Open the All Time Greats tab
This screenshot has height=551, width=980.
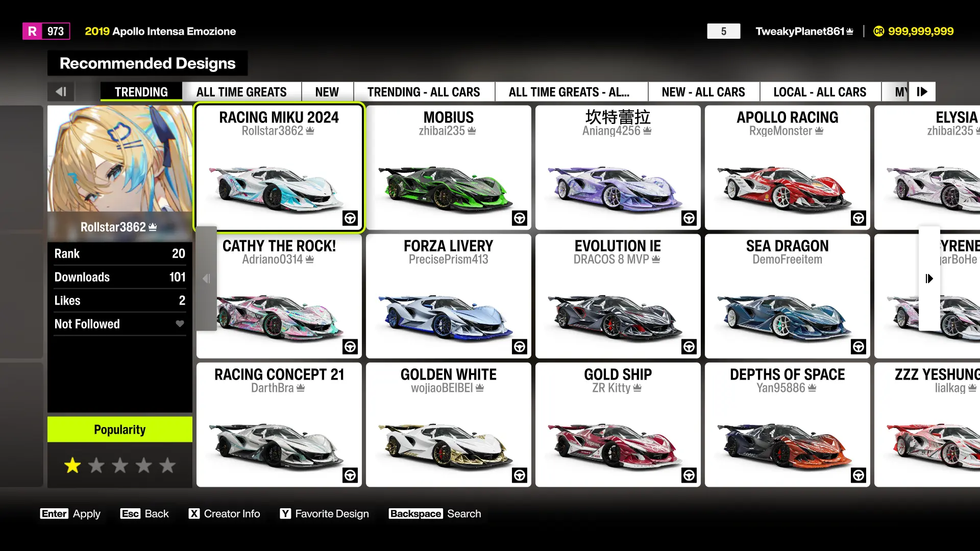(x=241, y=92)
